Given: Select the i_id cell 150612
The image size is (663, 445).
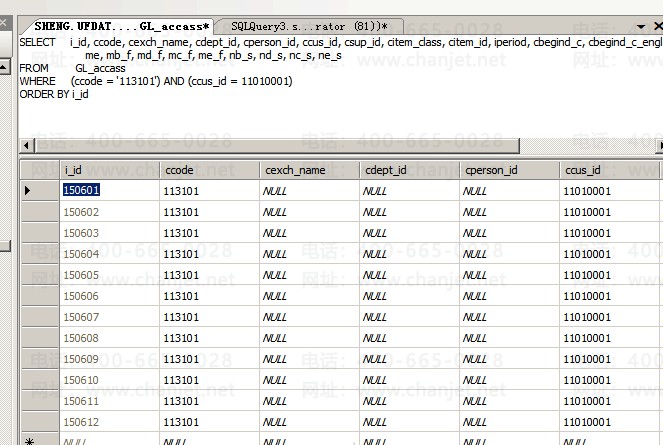Looking at the screenshot, I should [x=110, y=422].
